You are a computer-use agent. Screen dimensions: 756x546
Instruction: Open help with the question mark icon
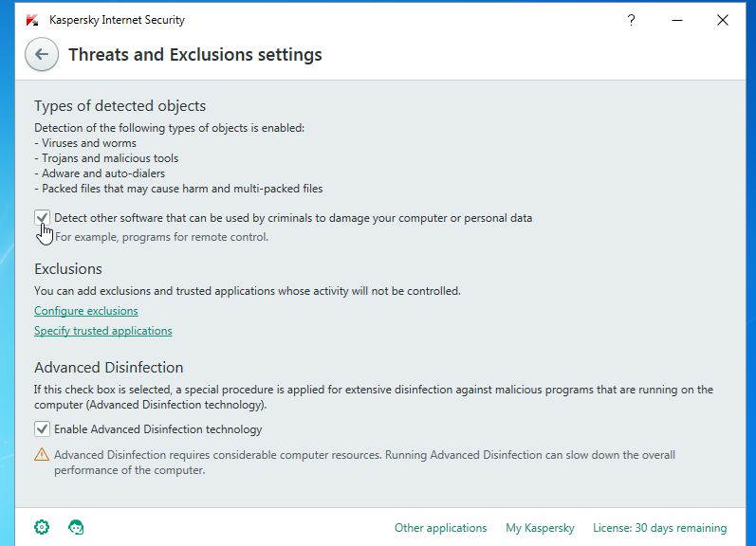pyautogui.click(x=632, y=20)
